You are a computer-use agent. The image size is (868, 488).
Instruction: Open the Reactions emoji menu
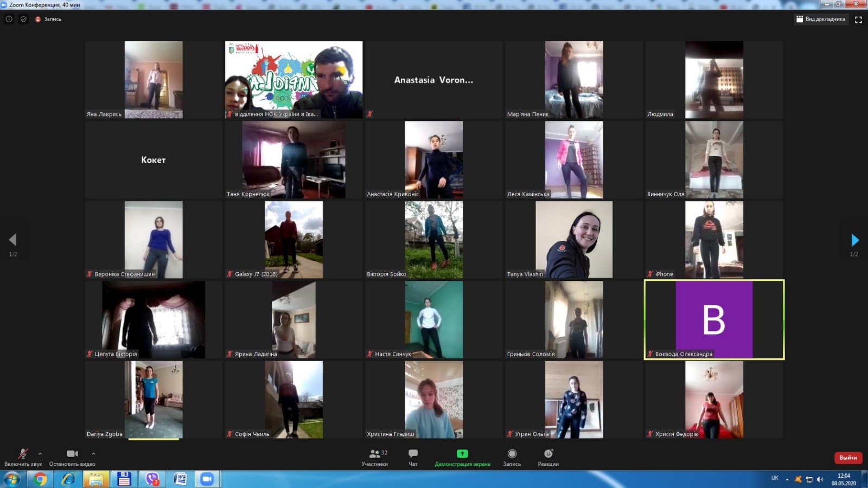(x=548, y=454)
